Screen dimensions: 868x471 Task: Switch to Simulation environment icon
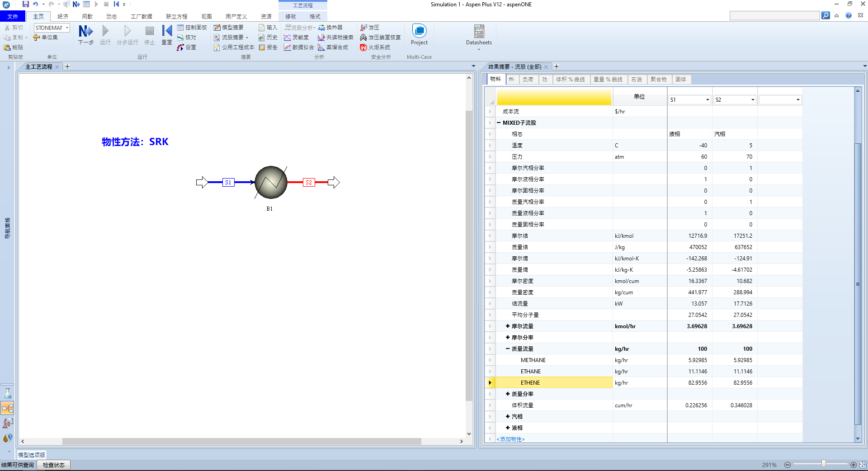8,408
